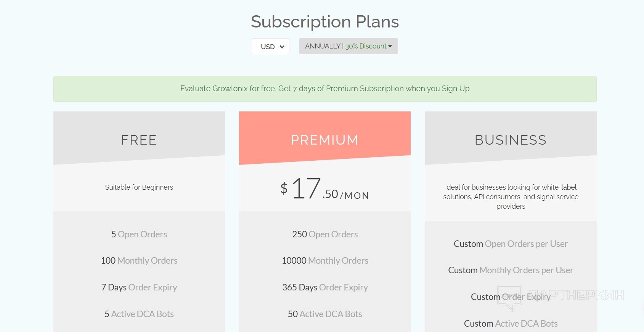Click the Subscription Plans page heading
This screenshot has width=644, height=332.
click(x=325, y=22)
